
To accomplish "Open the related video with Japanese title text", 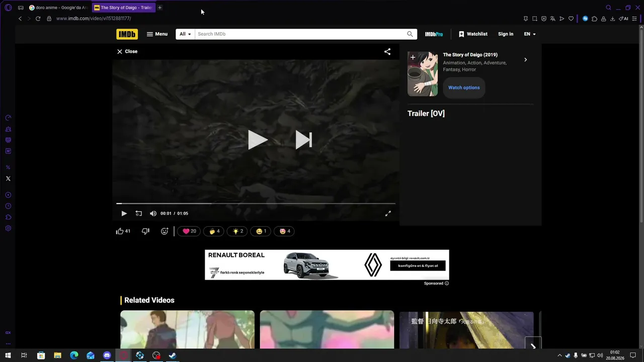I will coord(466,329).
